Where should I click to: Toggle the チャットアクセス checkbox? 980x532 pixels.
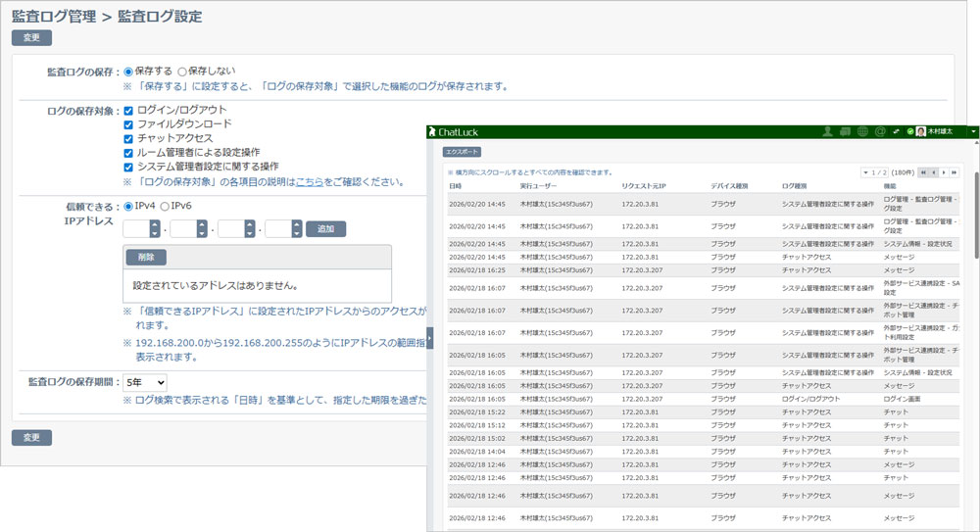(x=128, y=139)
